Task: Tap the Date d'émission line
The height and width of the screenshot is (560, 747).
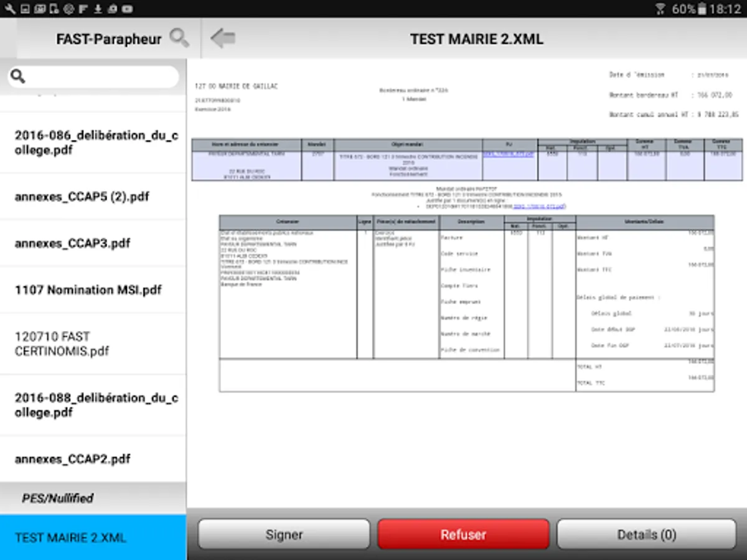Action: point(670,75)
